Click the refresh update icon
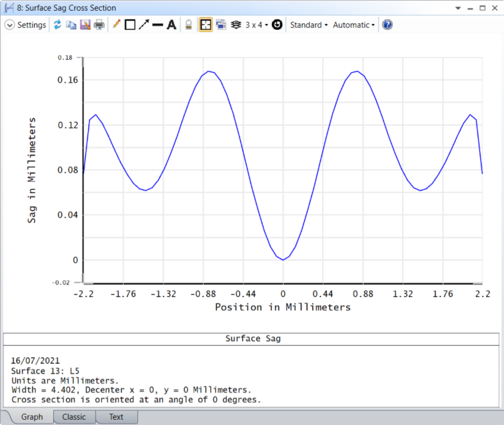 click(x=57, y=25)
